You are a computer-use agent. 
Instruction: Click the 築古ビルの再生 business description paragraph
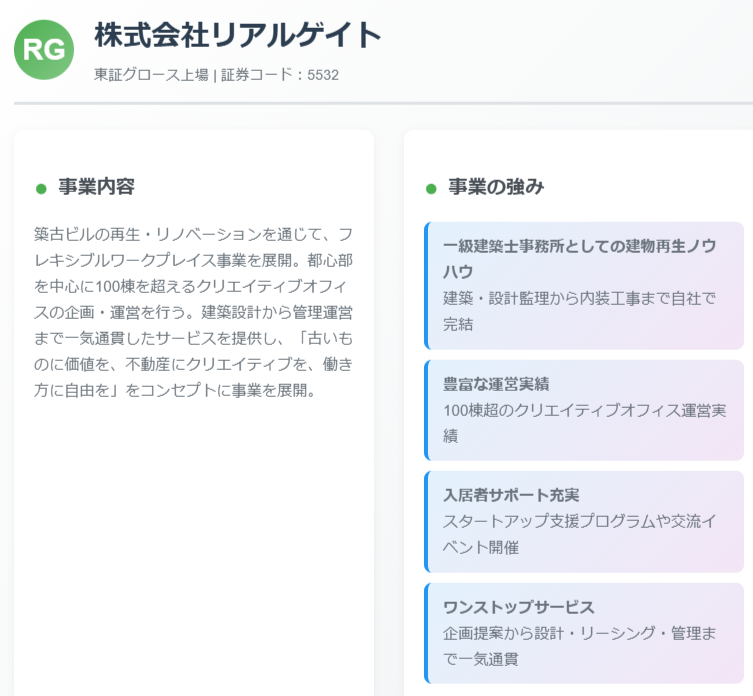pos(194,312)
